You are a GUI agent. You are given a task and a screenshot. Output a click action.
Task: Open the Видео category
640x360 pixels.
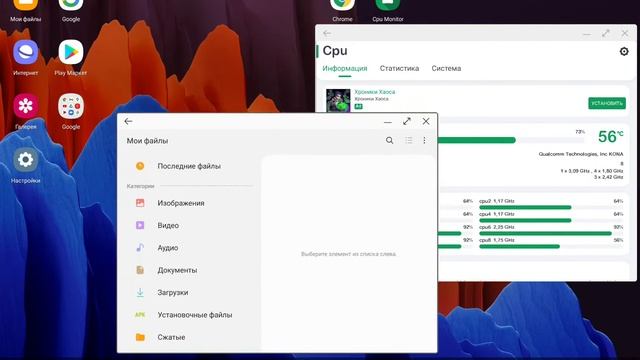pyautogui.click(x=168, y=225)
